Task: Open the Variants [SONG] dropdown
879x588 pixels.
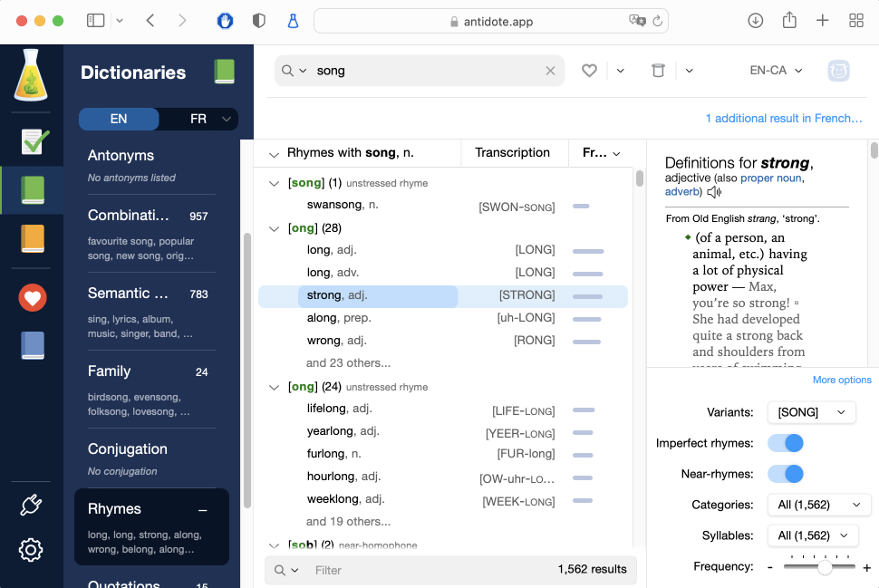Action: [x=811, y=412]
